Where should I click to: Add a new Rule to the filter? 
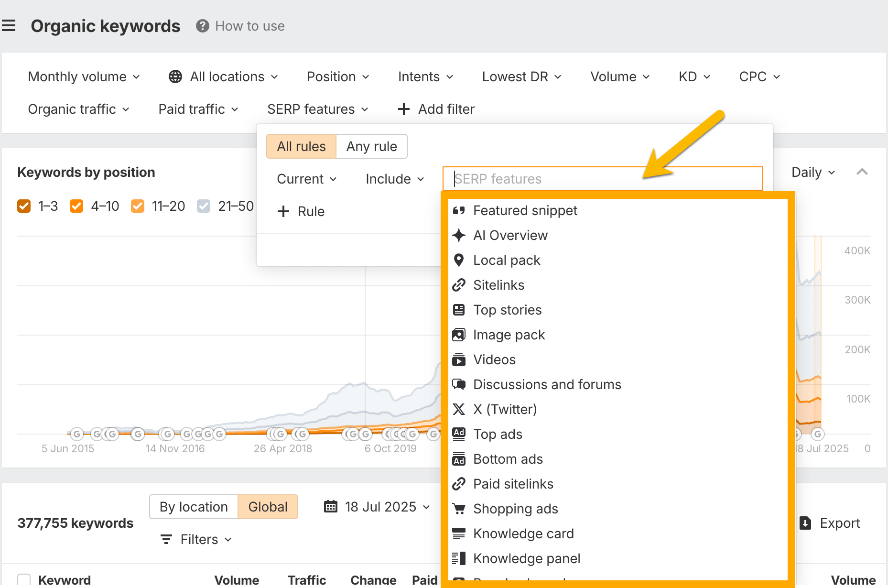(301, 211)
